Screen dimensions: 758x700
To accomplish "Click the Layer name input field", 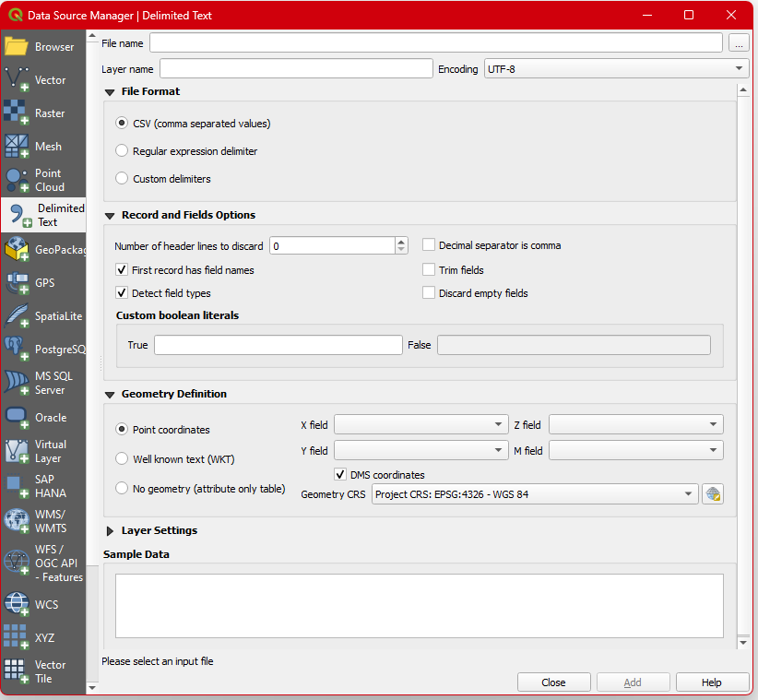I will click(x=296, y=69).
